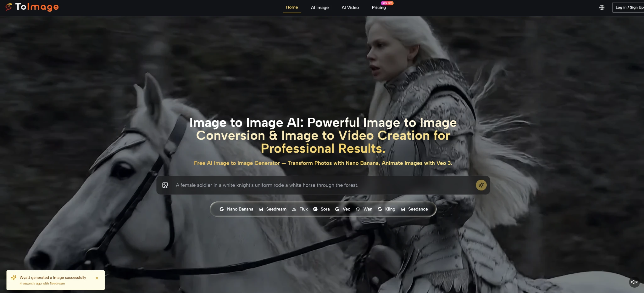Image resolution: width=644 pixels, height=293 pixels.
Task: Select the Kling model icon
Action: click(x=380, y=209)
